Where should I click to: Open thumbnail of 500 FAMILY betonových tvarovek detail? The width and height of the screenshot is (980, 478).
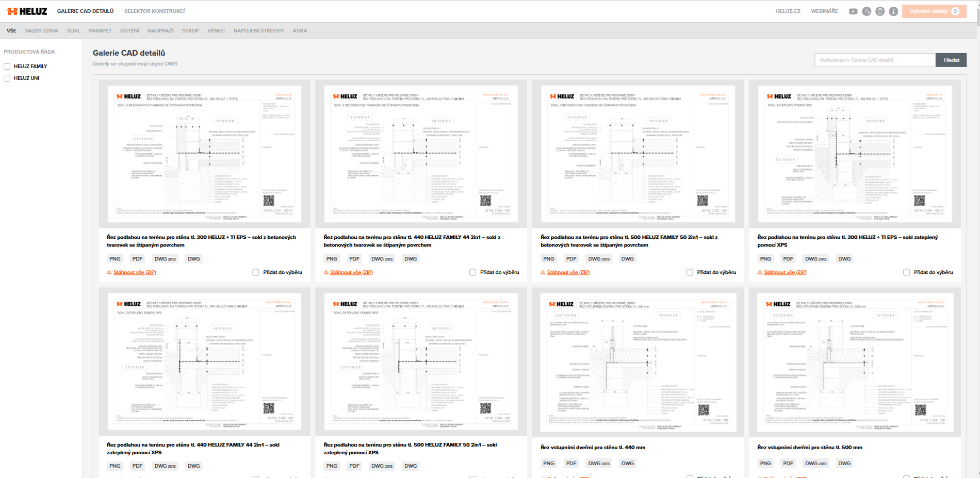coord(638,154)
